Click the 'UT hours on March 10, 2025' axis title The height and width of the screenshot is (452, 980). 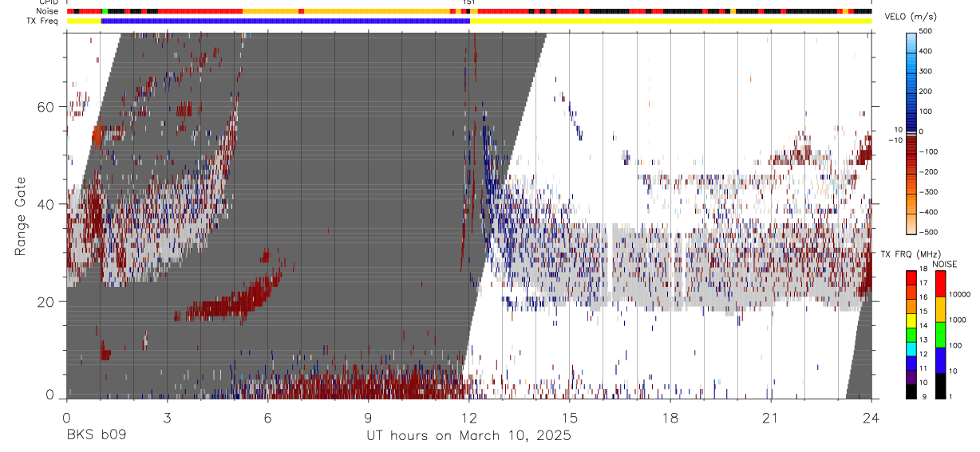click(468, 435)
